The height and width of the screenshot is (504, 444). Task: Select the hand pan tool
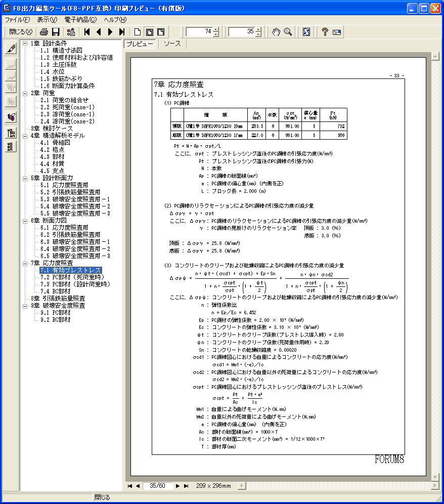click(x=276, y=32)
